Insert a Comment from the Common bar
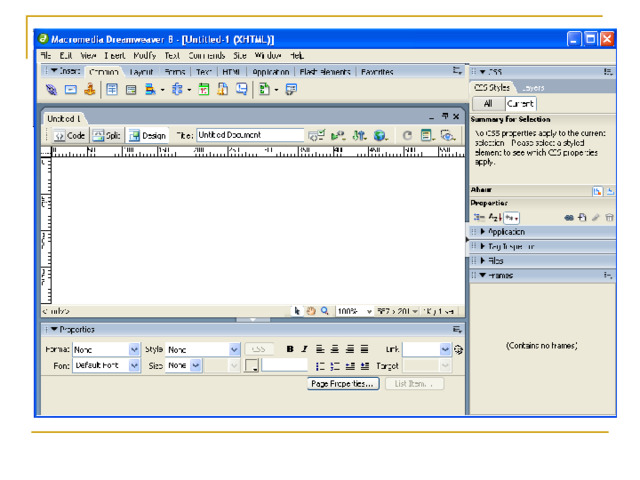Image resolution: width=640 pixels, height=480 pixels. click(x=242, y=89)
